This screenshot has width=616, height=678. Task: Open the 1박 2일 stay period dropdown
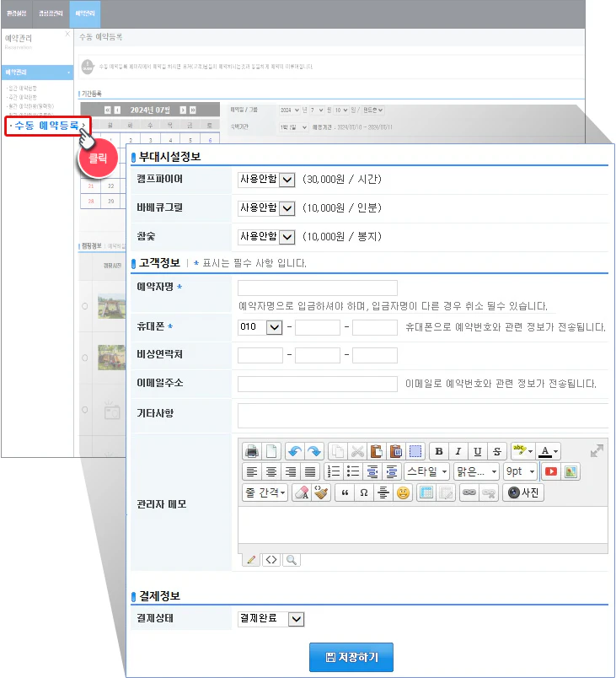tap(293, 127)
